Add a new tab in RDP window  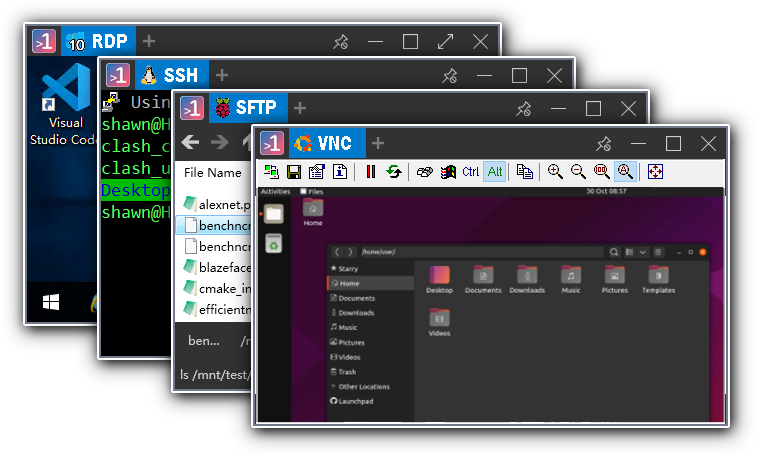coord(149,41)
